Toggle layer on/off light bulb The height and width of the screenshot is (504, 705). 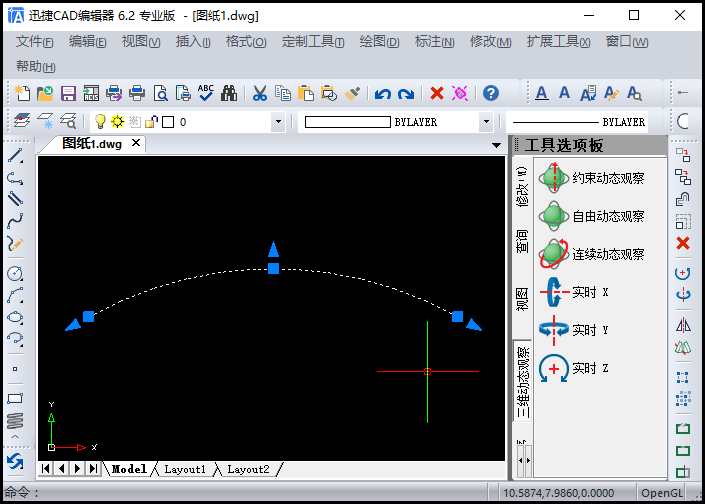(x=100, y=121)
